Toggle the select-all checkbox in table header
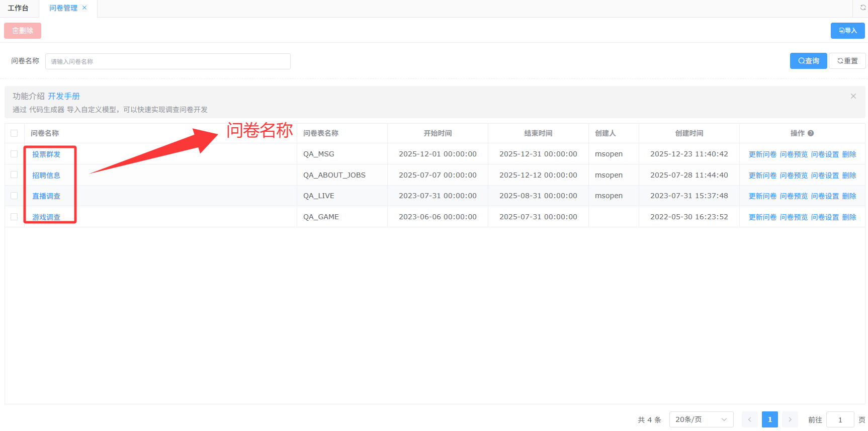 [14, 133]
